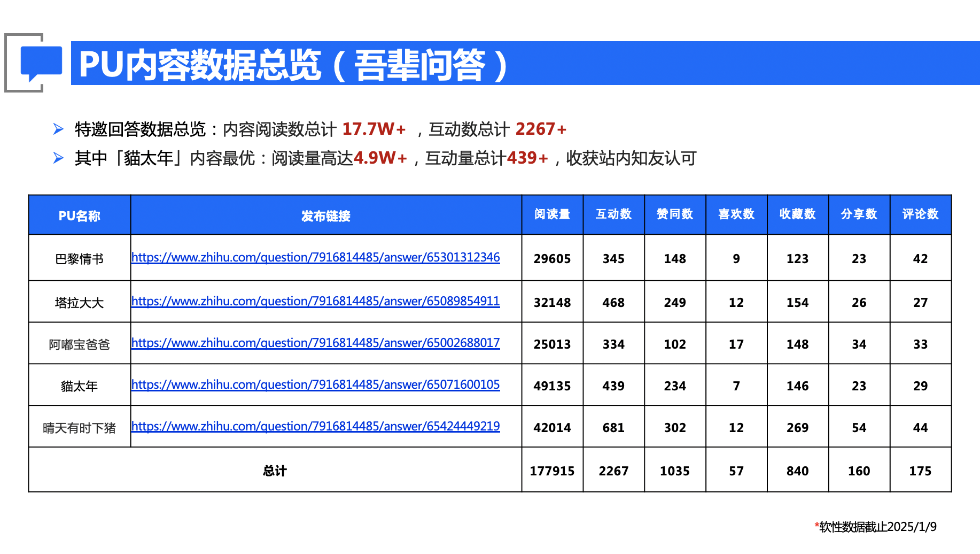Screen dimensions: 980x554
Task: Click the red 17.7W+ highlighted figure
Action: point(374,129)
